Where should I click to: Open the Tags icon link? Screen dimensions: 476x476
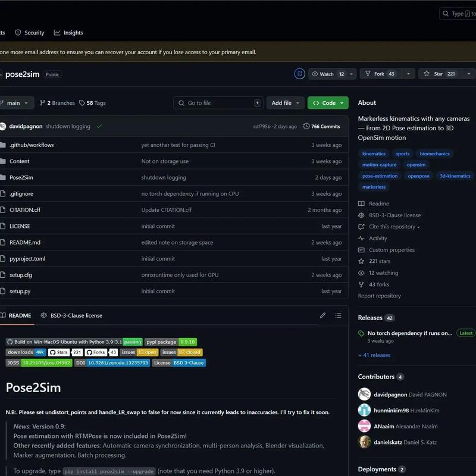pos(82,103)
